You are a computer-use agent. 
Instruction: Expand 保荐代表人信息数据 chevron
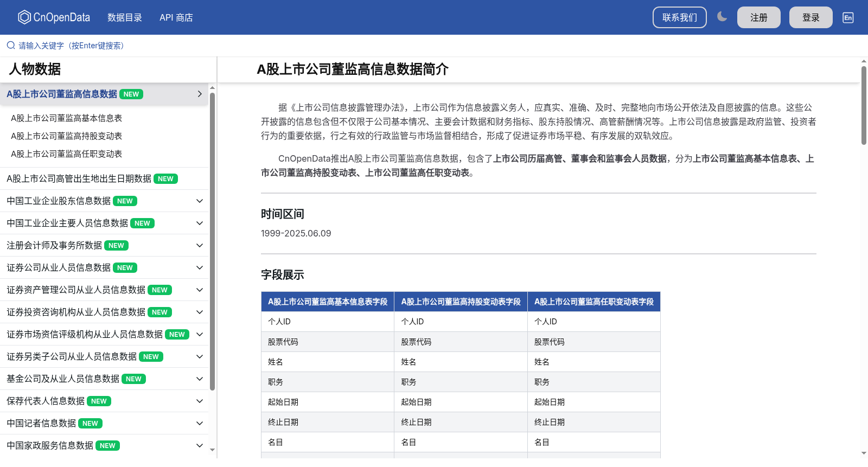click(x=200, y=401)
